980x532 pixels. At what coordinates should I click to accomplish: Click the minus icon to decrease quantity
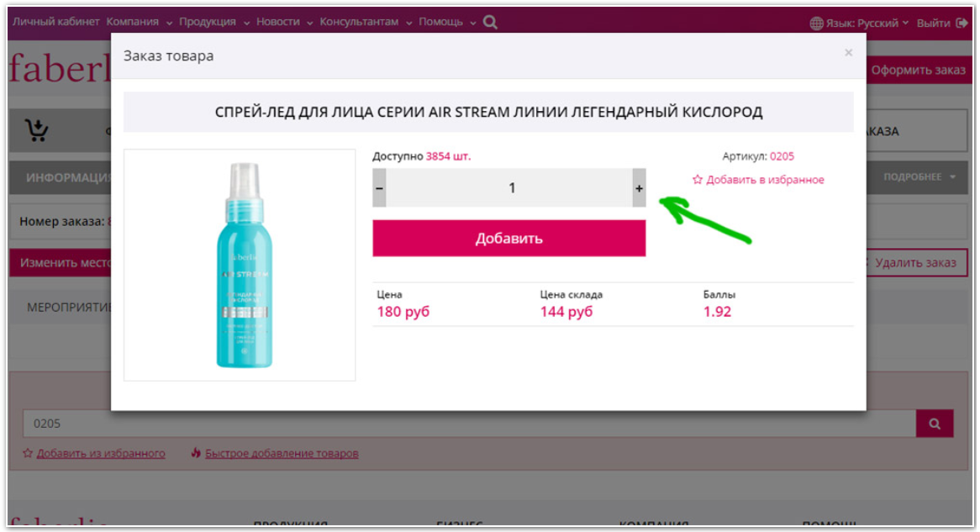tap(379, 188)
